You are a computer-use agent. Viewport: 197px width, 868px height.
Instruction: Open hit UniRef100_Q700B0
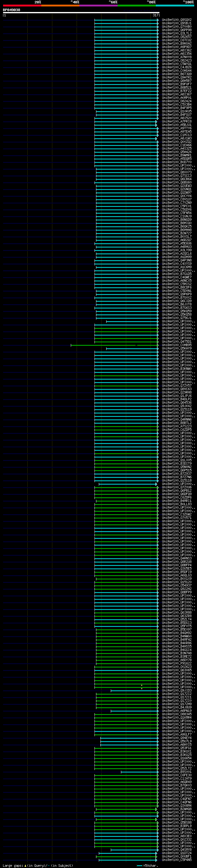point(177,26)
